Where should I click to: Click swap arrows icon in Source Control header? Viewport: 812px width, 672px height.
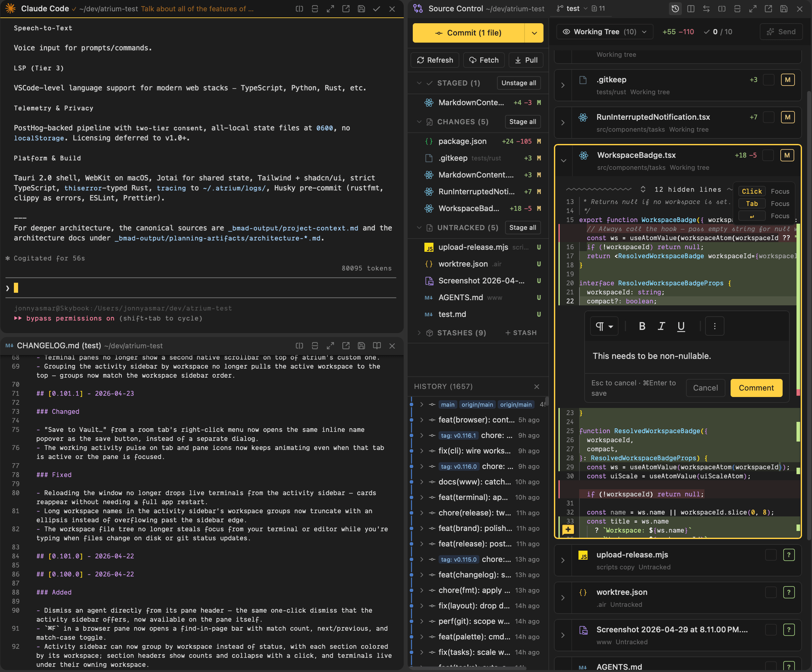[x=706, y=8]
